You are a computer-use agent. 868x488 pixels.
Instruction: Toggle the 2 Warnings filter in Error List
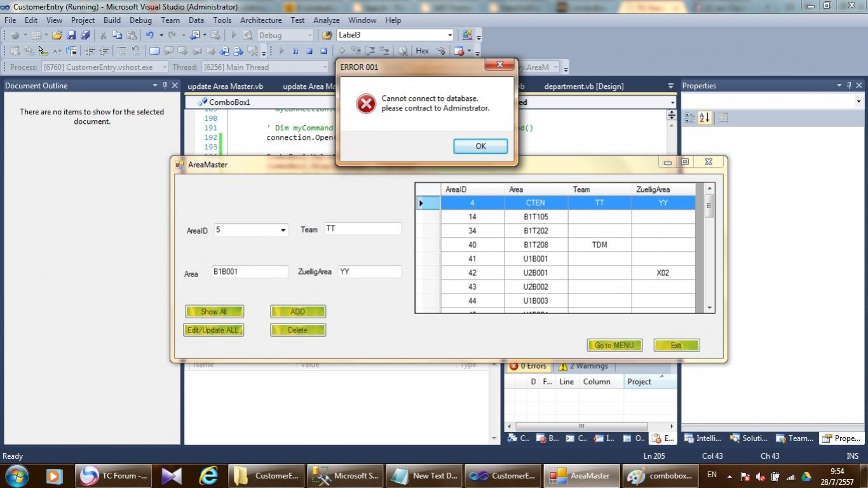(x=583, y=366)
